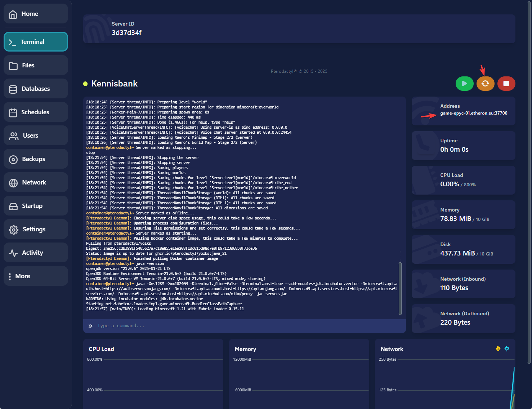Go to the Startup configuration
Image resolution: width=532 pixels, height=409 pixels.
coord(36,206)
